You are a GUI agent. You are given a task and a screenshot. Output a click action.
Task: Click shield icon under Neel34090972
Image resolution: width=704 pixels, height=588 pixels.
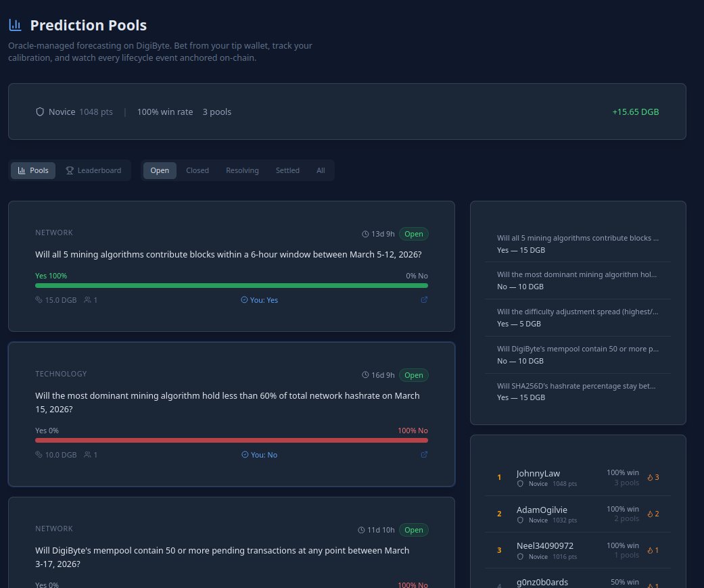(x=520, y=557)
